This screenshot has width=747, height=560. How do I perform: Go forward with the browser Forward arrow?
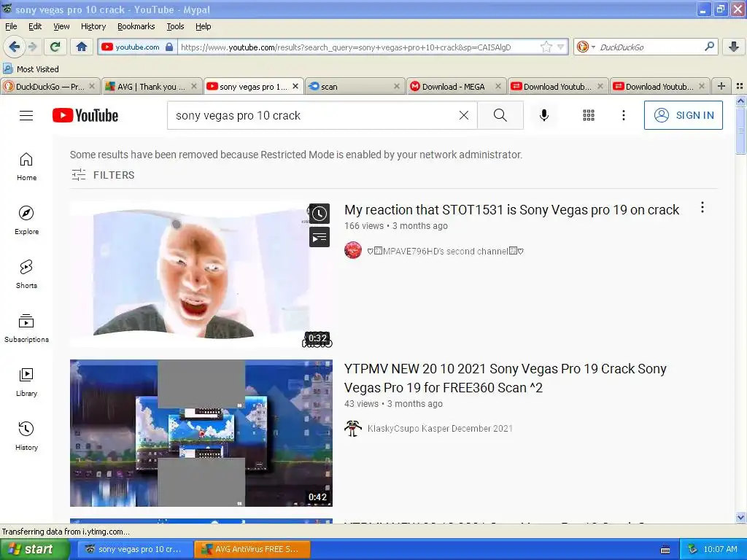[32, 47]
